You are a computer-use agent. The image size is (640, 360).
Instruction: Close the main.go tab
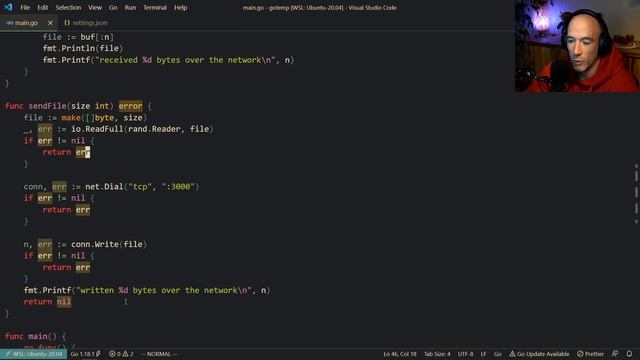(50, 23)
